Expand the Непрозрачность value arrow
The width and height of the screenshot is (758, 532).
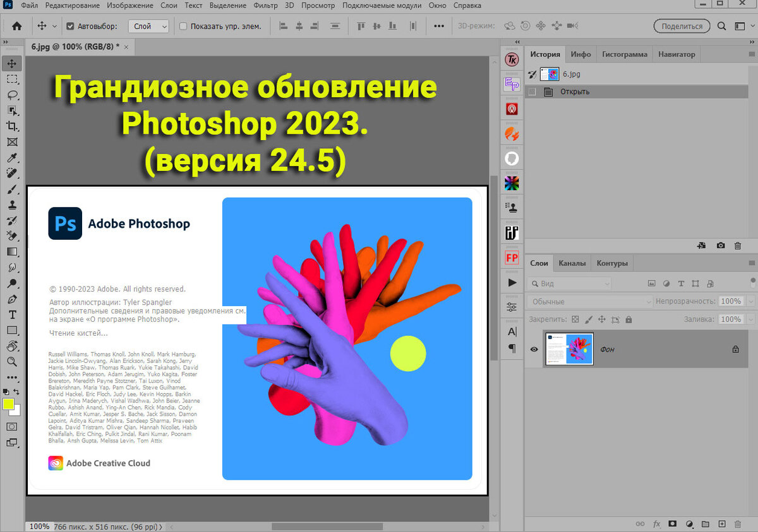point(750,302)
